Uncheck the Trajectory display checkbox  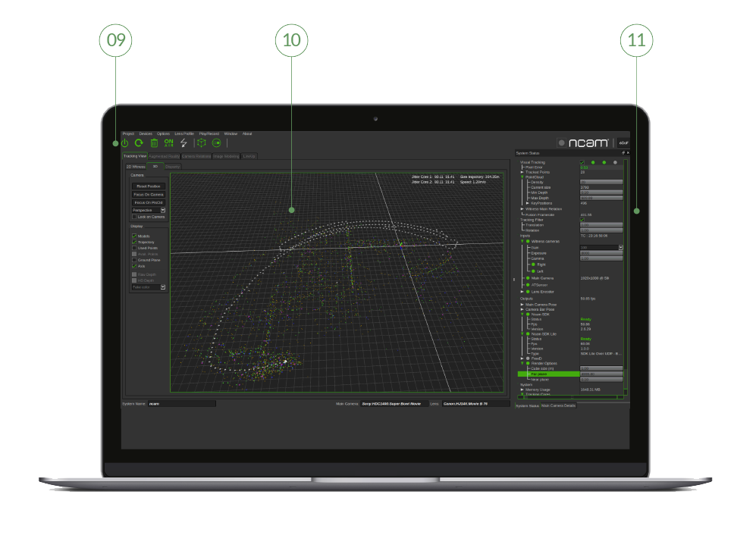(x=134, y=242)
